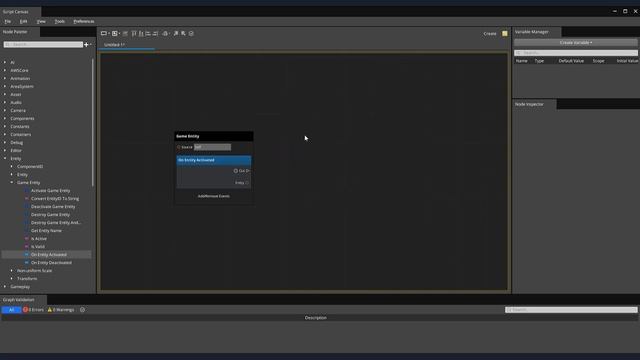
Task: Click the Default Value column header
Action: (571, 61)
